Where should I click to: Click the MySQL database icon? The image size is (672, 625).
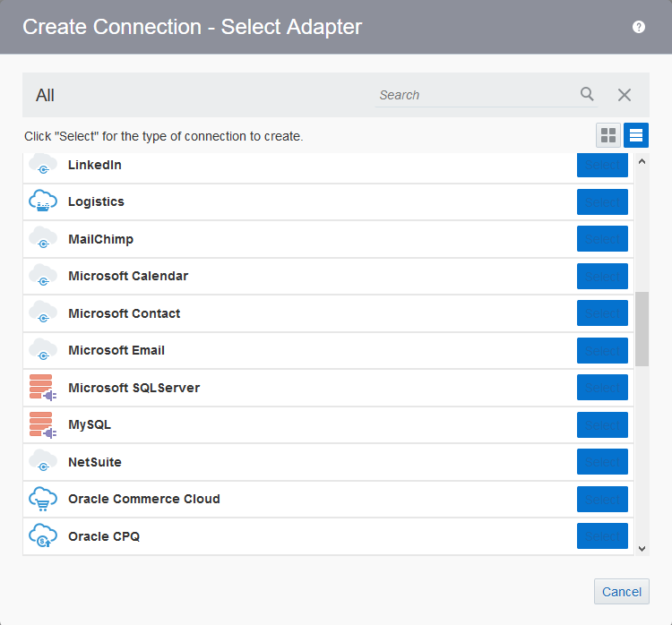point(43,425)
